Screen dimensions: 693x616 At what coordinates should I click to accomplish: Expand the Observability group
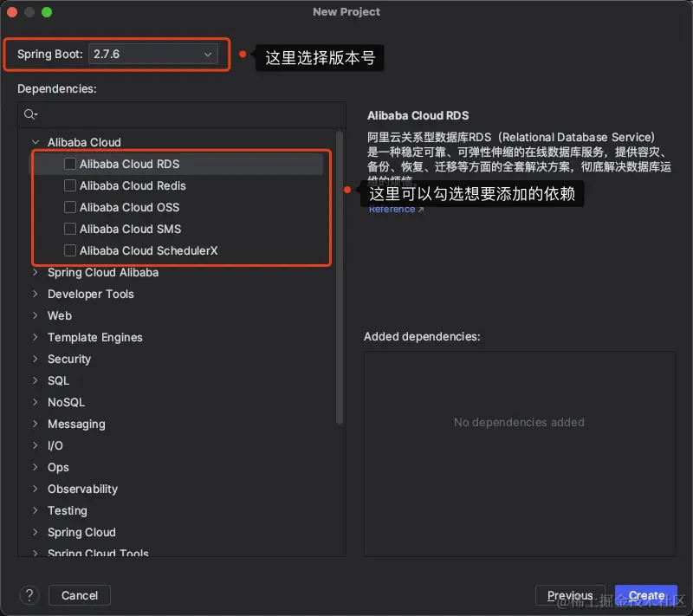point(36,489)
